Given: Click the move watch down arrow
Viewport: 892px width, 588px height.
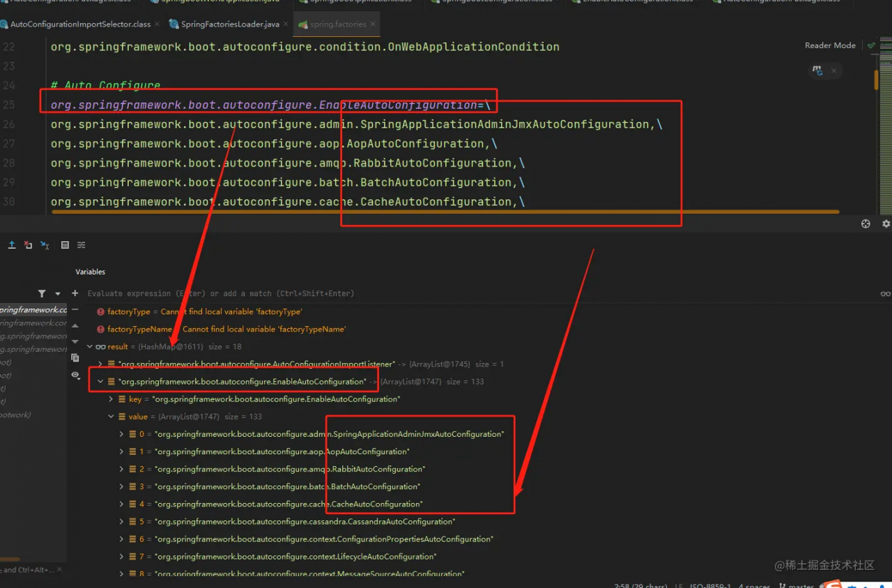Looking at the screenshot, I should 75,341.
